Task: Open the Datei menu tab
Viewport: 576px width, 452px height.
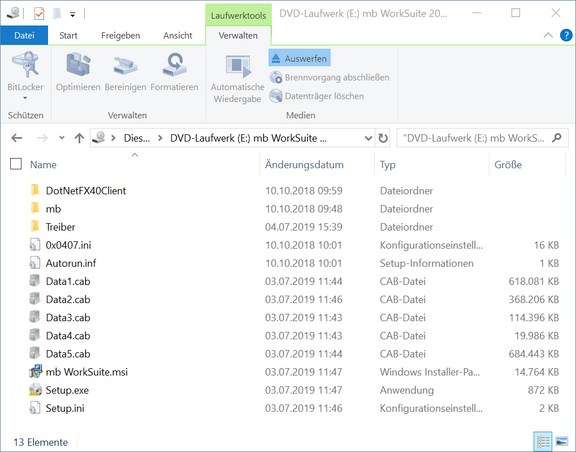Action: pyautogui.click(x=24, y=36)
